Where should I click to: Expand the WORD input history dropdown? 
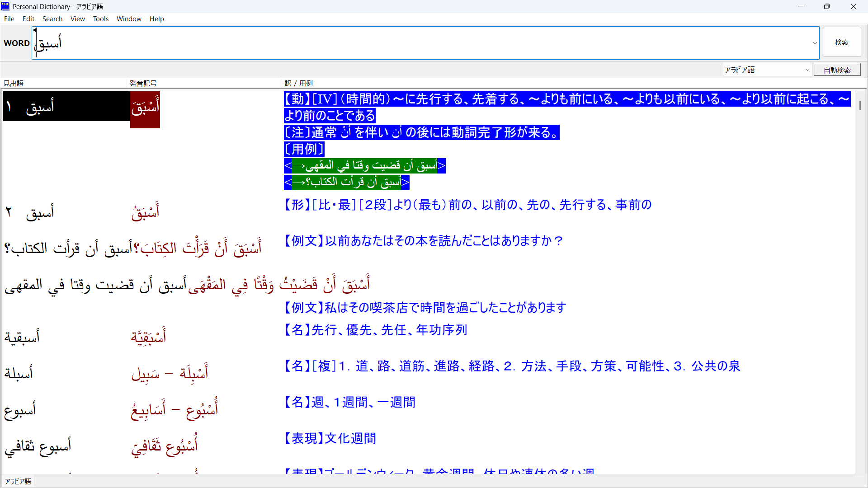[x=814, y=43]
